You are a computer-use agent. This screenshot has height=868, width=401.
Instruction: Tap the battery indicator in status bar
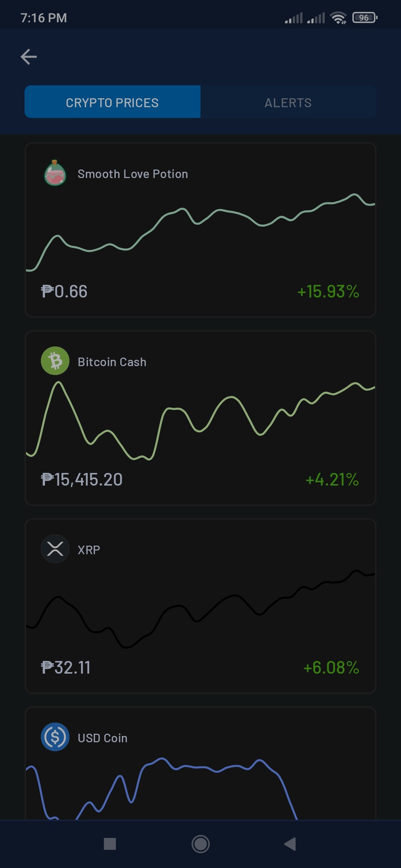tap(365, 17)
